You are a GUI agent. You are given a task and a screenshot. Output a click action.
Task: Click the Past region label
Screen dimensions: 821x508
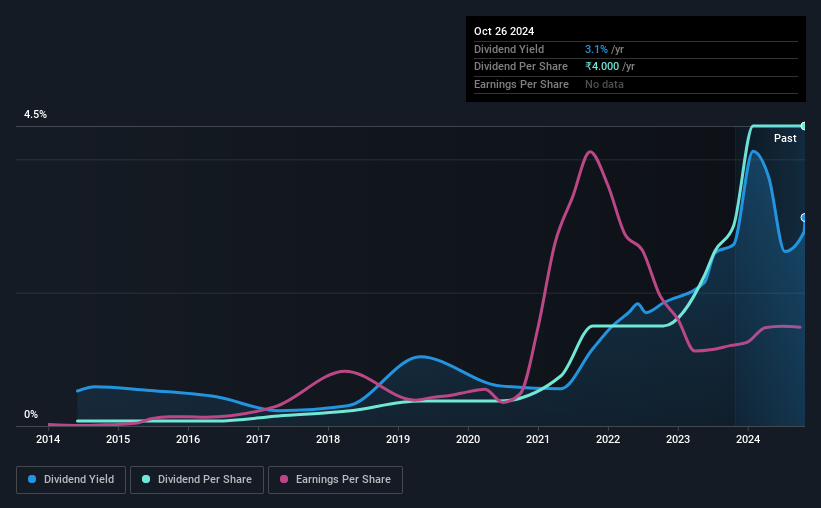785,138
